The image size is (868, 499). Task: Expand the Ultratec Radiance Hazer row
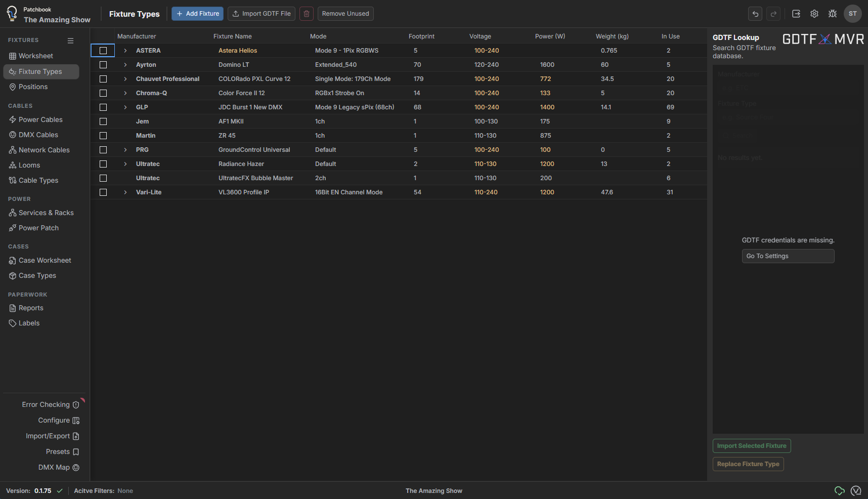(125, 164)
